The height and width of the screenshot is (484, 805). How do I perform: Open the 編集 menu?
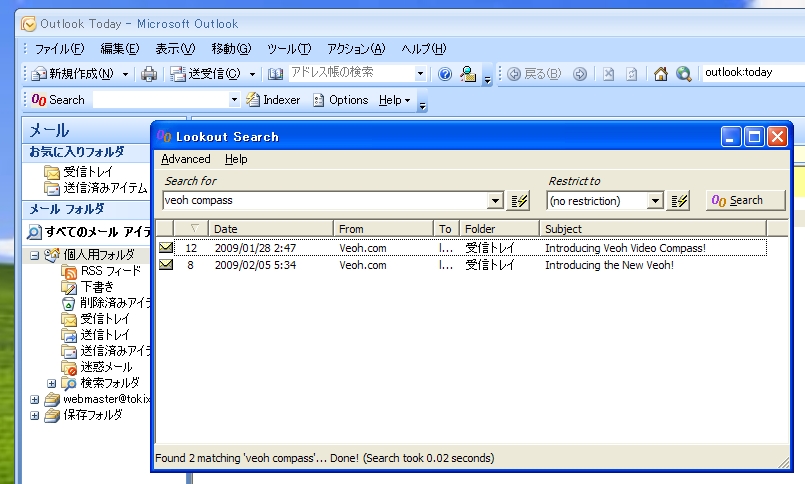120,49
